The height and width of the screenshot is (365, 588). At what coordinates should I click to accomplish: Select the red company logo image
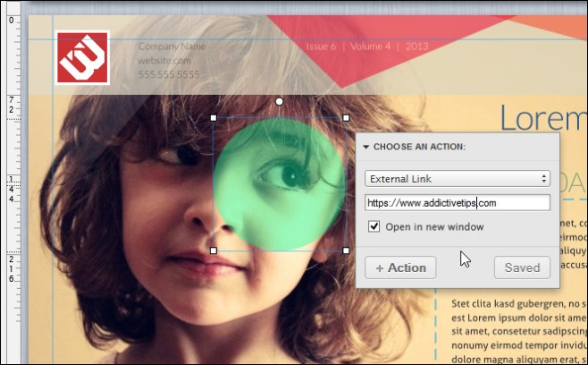(82, 58)
